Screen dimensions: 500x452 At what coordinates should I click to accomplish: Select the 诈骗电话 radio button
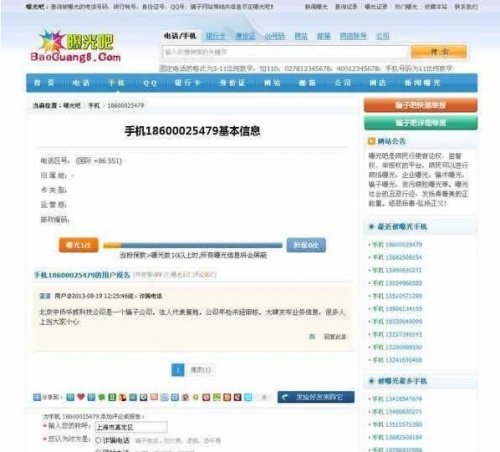click(98, 440)
